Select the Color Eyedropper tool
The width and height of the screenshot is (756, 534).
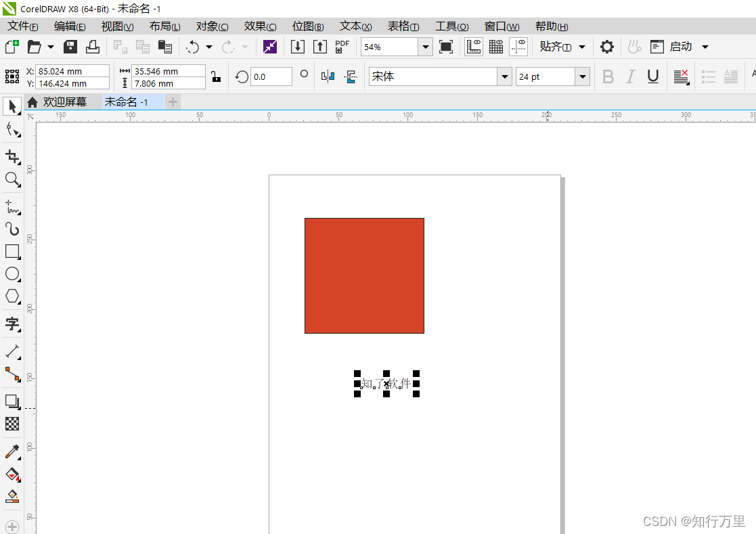click(x=12, y=451)
